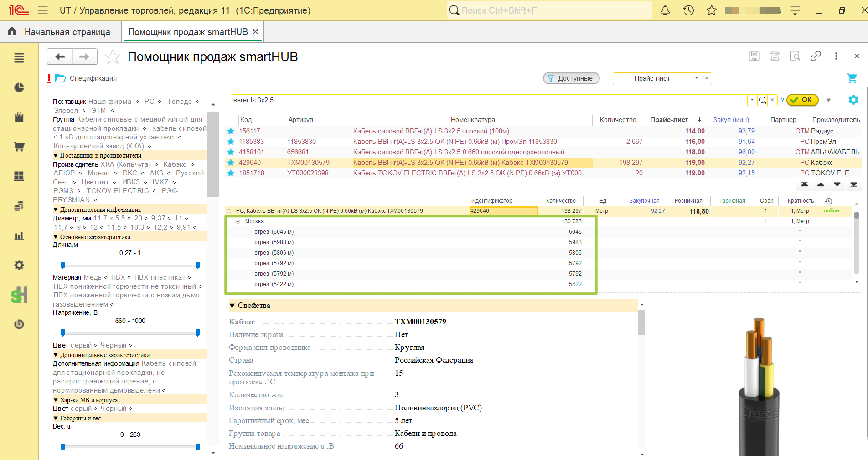
Task: Toggle the Доступные filter
Action: click(571, 78)
